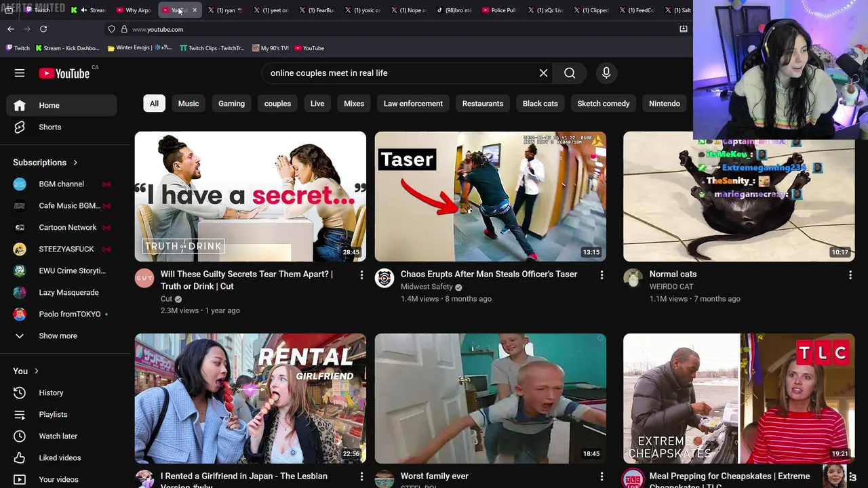The height and width of the screenshot is (488, 868).
Task: Select the Law enforcement chip
Action: coord(413,104)
